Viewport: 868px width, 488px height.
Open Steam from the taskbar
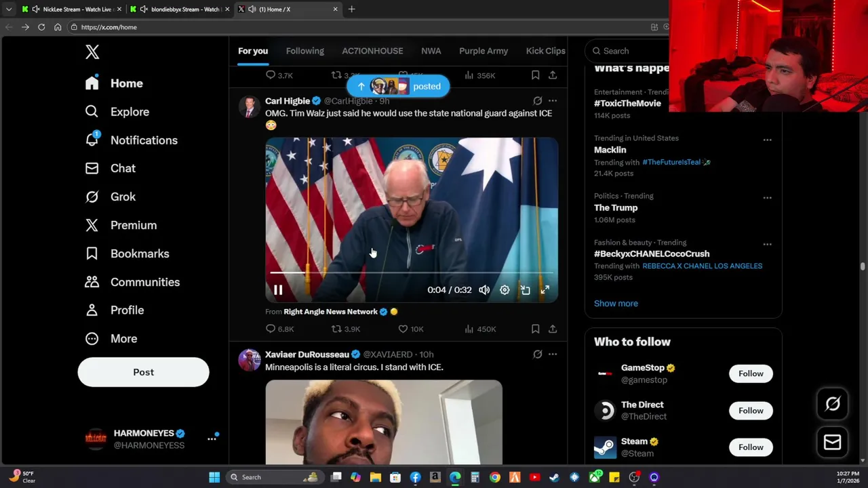pyautogui.click(x=554, y=477)
